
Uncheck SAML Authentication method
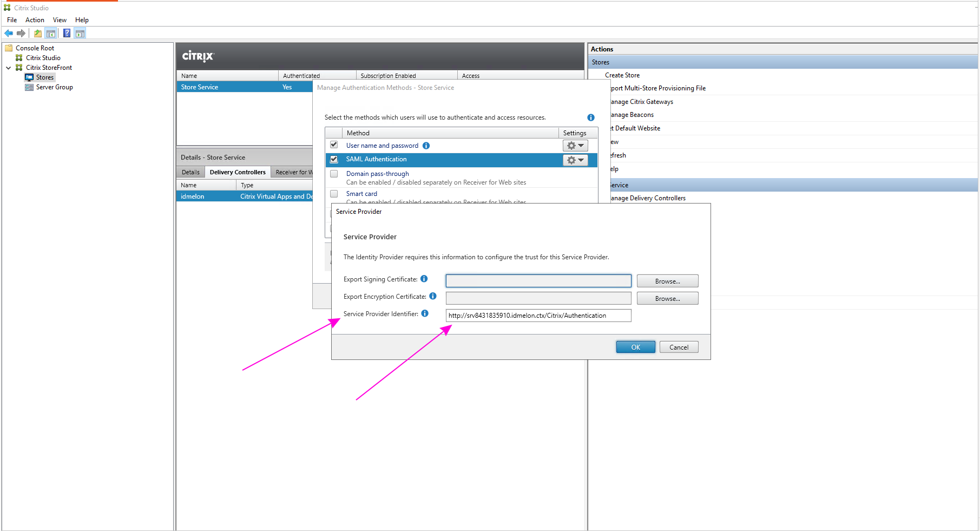(334, 159)
